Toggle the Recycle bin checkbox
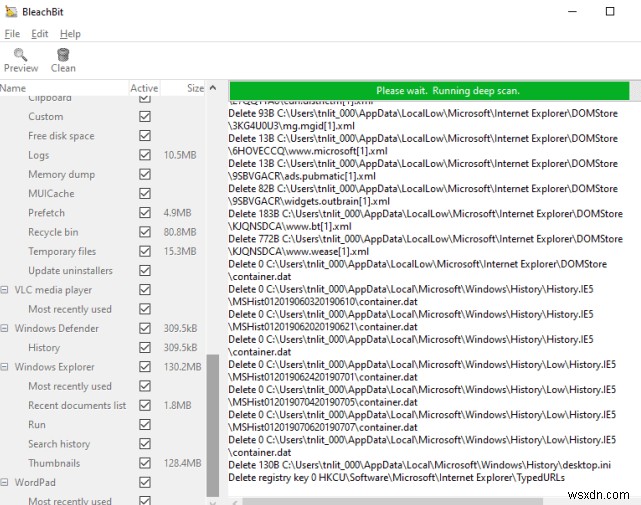Image resolution: width=641 pixels, height=505 pixels. pos(145,232)
